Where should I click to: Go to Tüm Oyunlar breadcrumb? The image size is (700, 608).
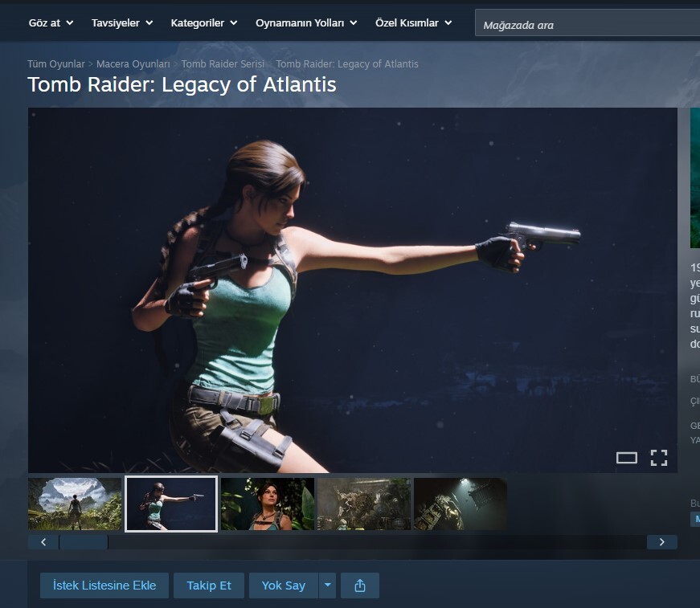point(56,64)
